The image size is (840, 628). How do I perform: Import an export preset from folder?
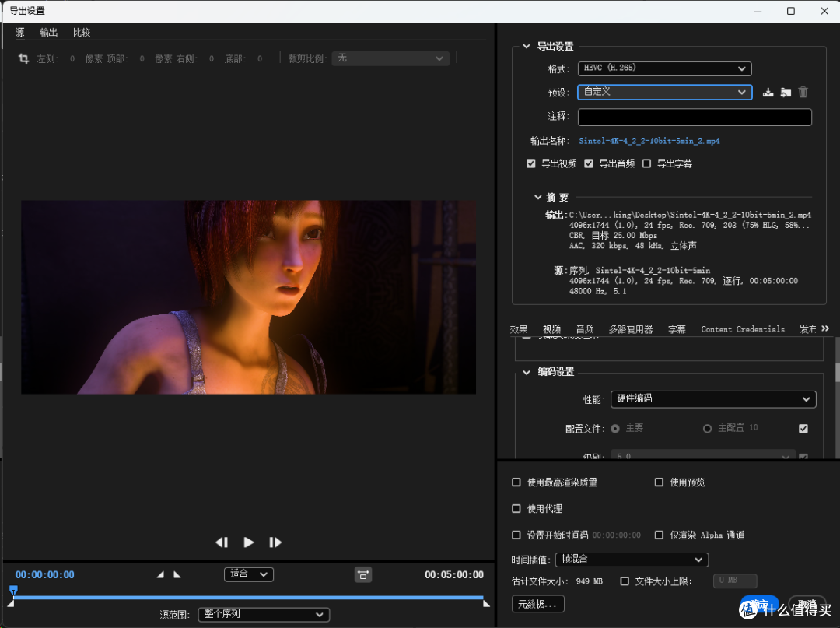tap(786, 92)
